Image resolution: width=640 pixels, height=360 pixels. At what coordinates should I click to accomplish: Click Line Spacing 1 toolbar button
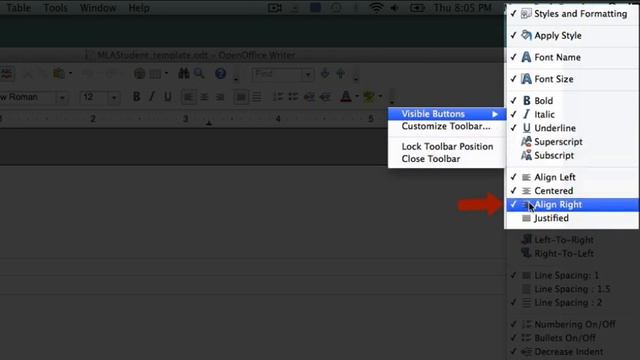(x=241, y=97)
